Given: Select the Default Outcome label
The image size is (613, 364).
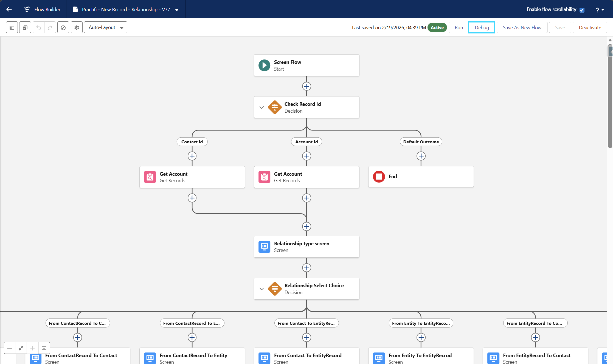Looking at the screenshot, I should (421, 142).
